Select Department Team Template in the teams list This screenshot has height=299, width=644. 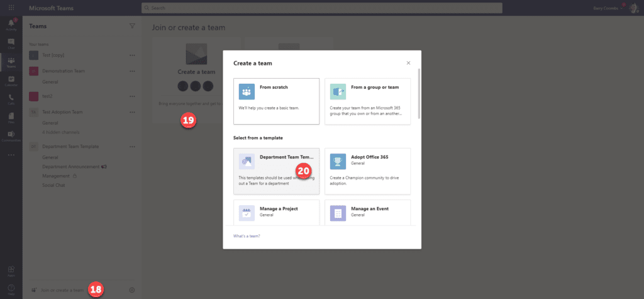click(70, 147)
